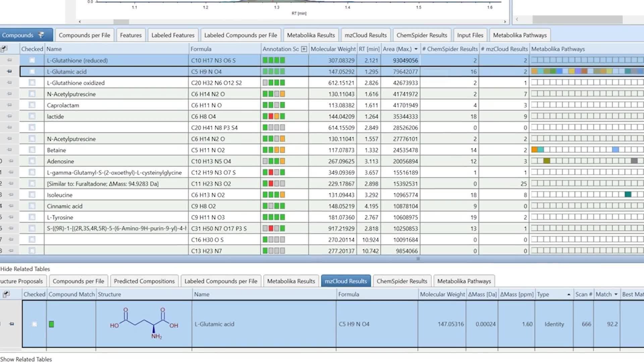Check the L-Glutathione oxidized checkbox

click(32, 82)
